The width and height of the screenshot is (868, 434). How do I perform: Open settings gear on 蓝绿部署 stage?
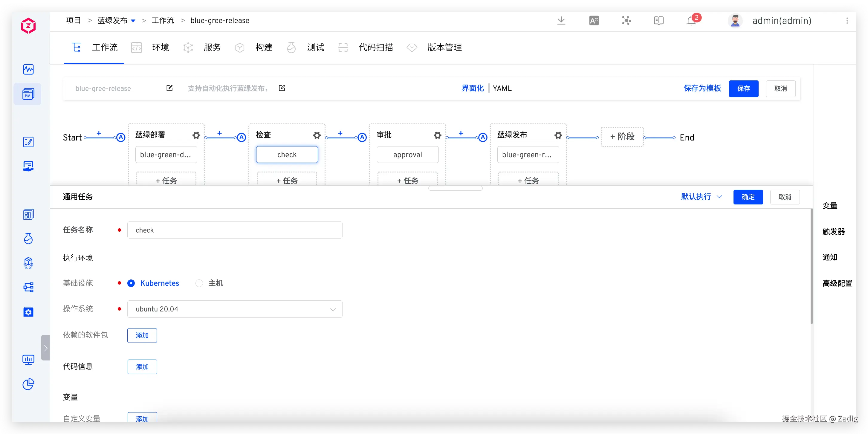click(x=196, y=135)
